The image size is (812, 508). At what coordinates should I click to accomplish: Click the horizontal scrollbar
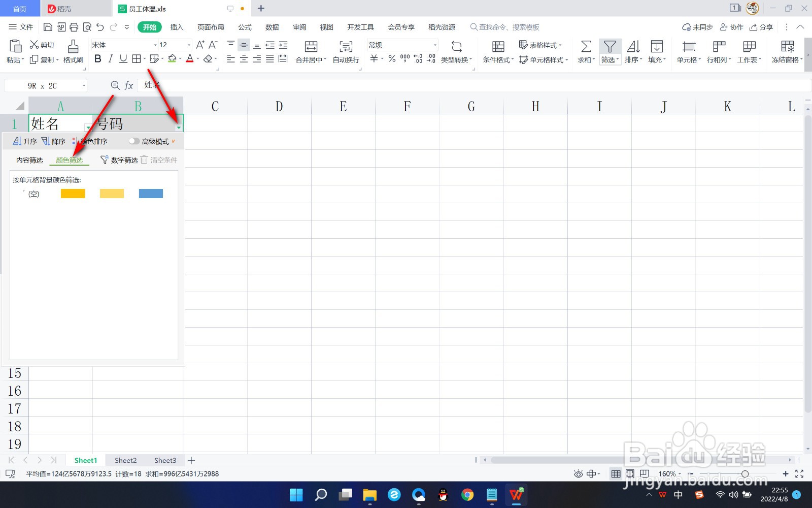(638, 460)
